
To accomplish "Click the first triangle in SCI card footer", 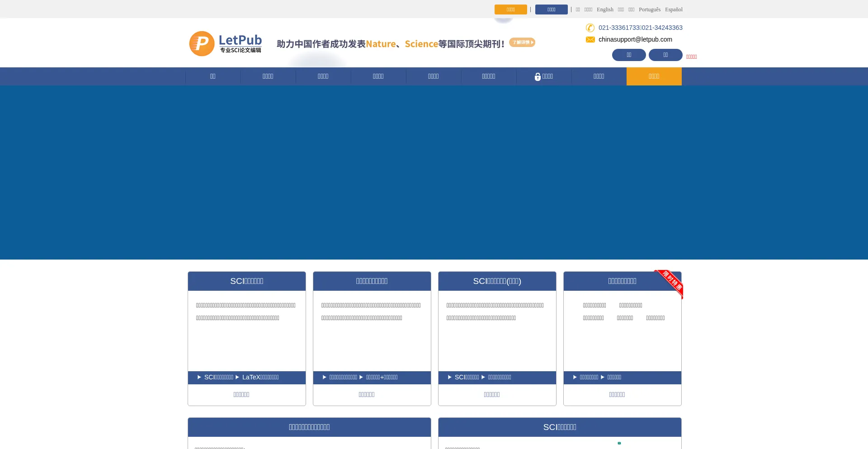I will coord(199,377).
